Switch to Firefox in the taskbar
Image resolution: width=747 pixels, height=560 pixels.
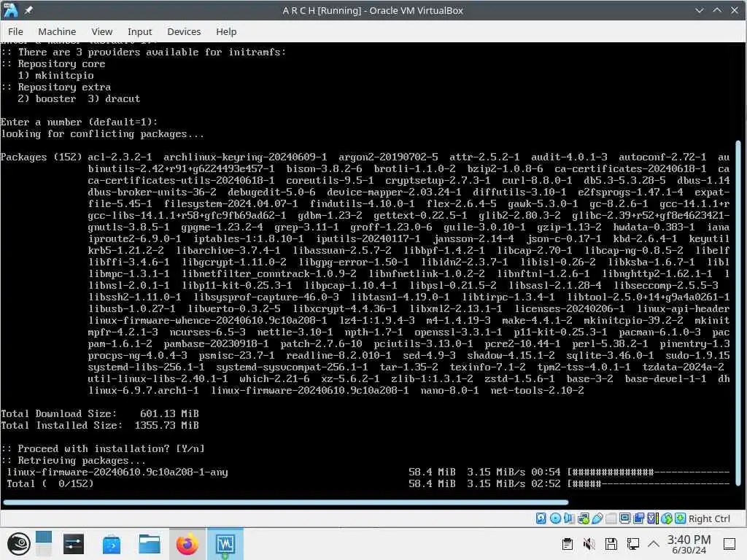(187, 544)
